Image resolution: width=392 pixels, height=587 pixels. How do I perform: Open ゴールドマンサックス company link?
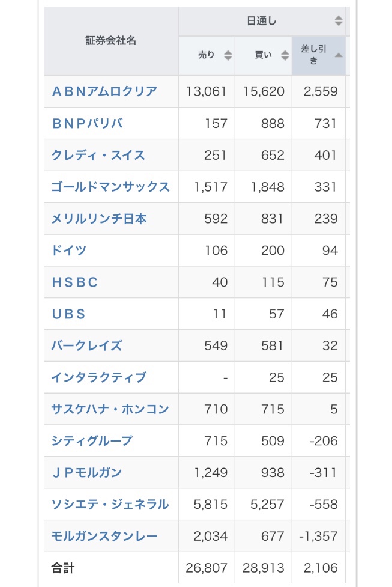point(110,187)
